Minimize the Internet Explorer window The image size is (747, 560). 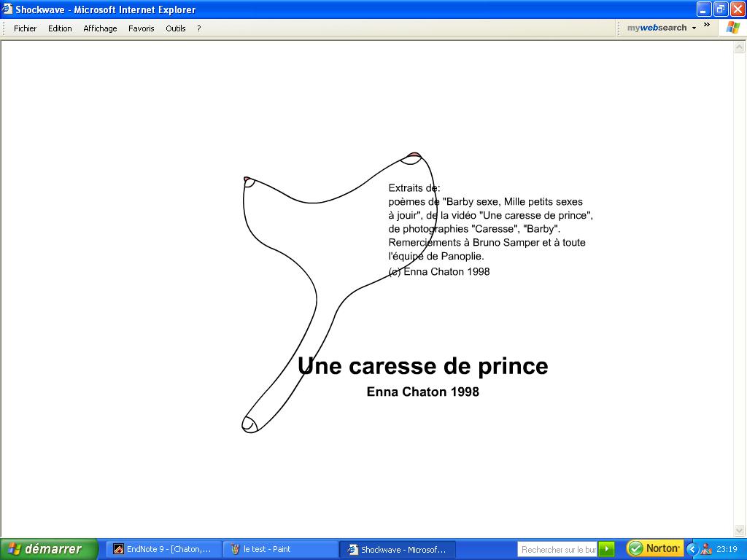click(x=704, y=9)
